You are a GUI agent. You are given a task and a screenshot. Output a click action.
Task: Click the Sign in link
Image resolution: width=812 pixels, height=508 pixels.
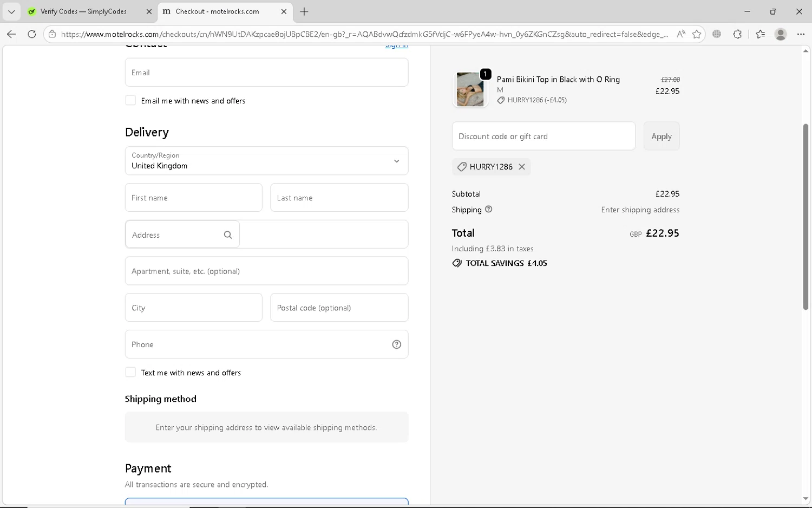pyautogui.click(x=396, y=47)
